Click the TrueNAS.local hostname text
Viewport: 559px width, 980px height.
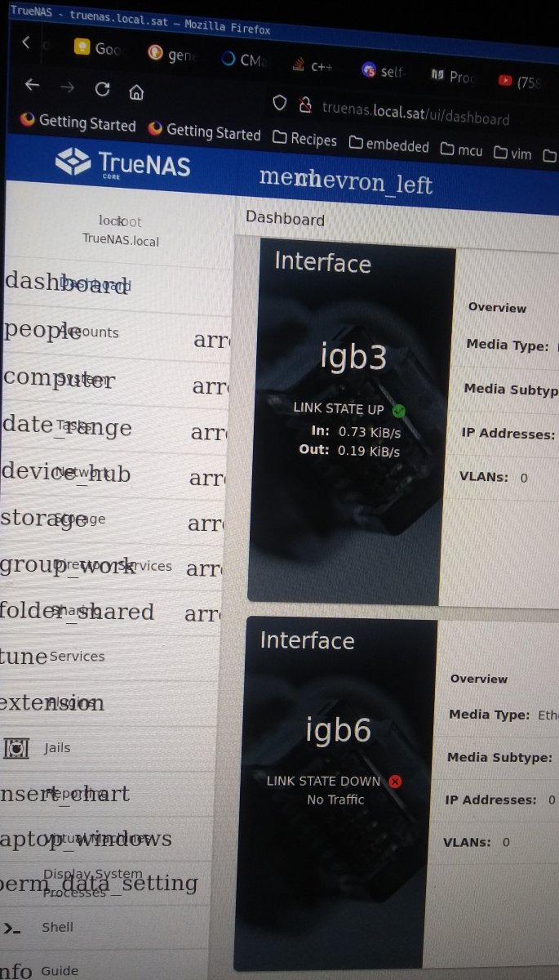click(121, 241)
